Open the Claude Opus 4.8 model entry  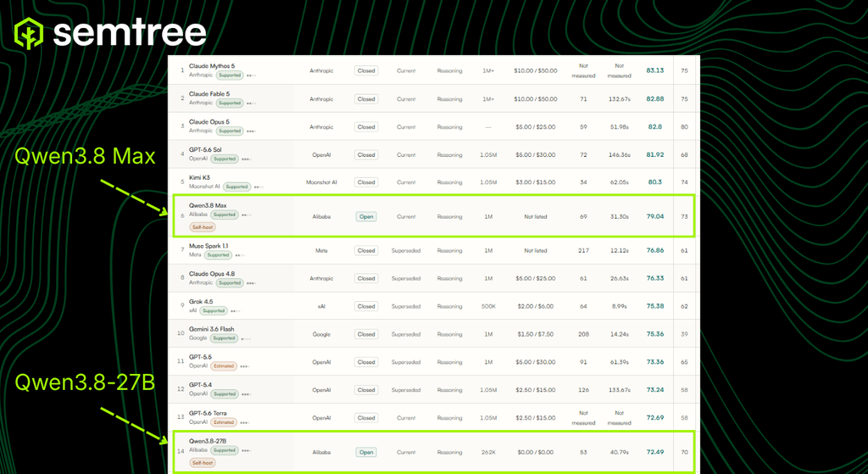click(211, 274)
